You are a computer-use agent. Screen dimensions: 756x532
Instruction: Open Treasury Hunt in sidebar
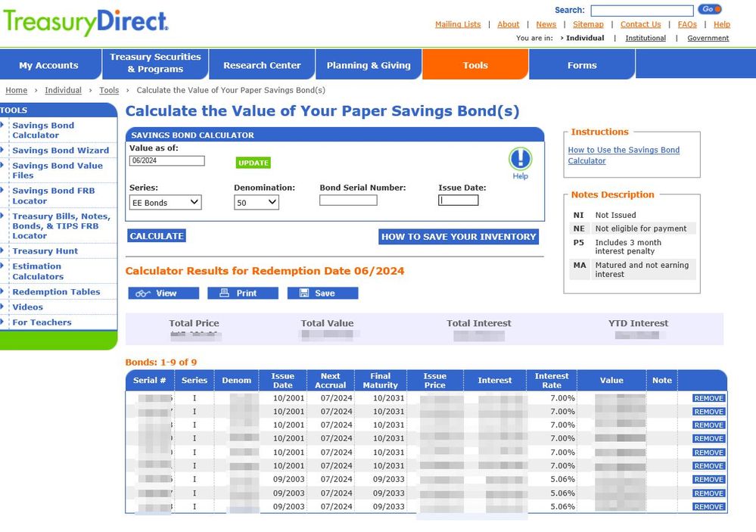tap(45, 251)
